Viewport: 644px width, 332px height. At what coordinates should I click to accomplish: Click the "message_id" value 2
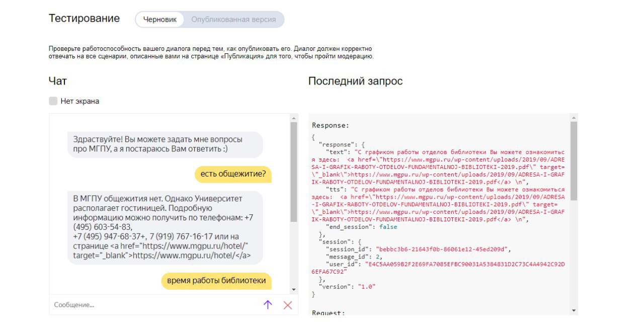coord(377,257)
